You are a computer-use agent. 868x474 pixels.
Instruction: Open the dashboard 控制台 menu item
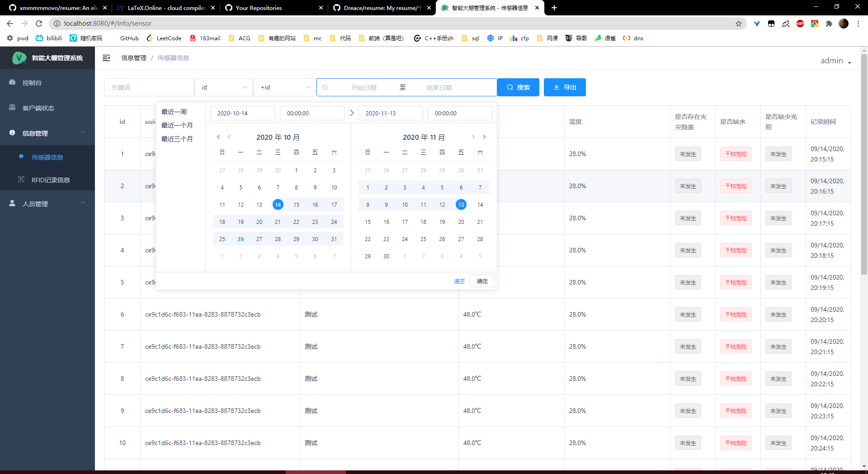click(47, 83)
